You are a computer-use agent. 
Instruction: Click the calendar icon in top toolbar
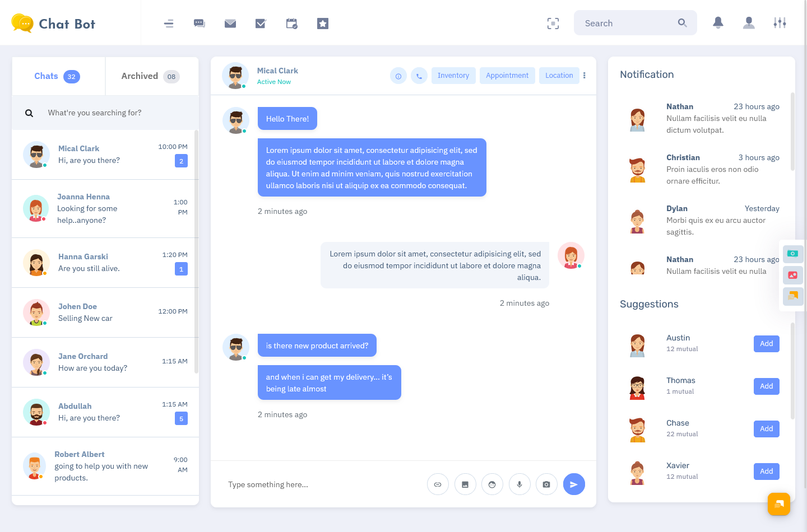(291, 24)
